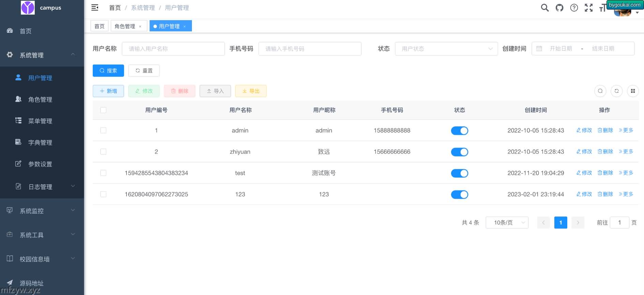Open the GitHub source icon
Image resolution: width=644 pixels, height=295 pixels.
point(559,8)
